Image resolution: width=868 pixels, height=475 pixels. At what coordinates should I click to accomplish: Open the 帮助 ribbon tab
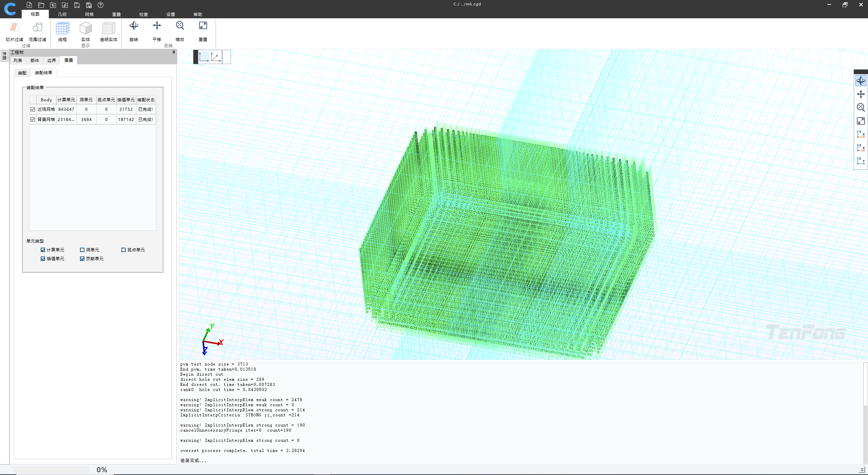[198, 14]
